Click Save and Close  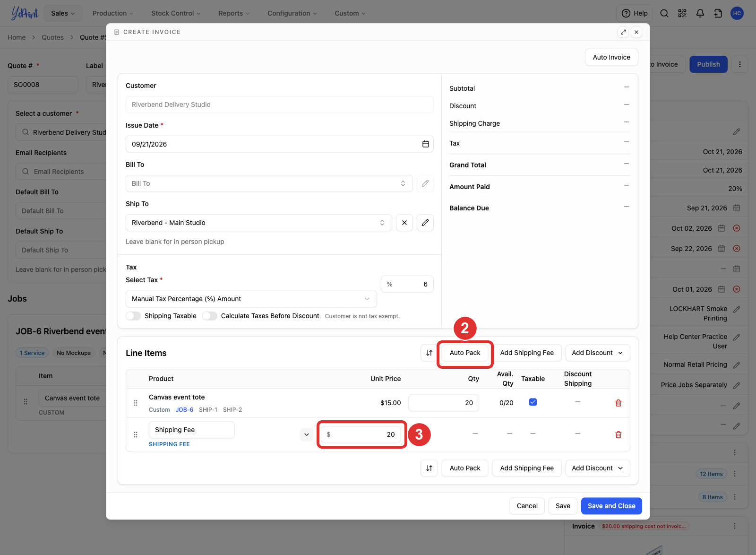[611, 506]
